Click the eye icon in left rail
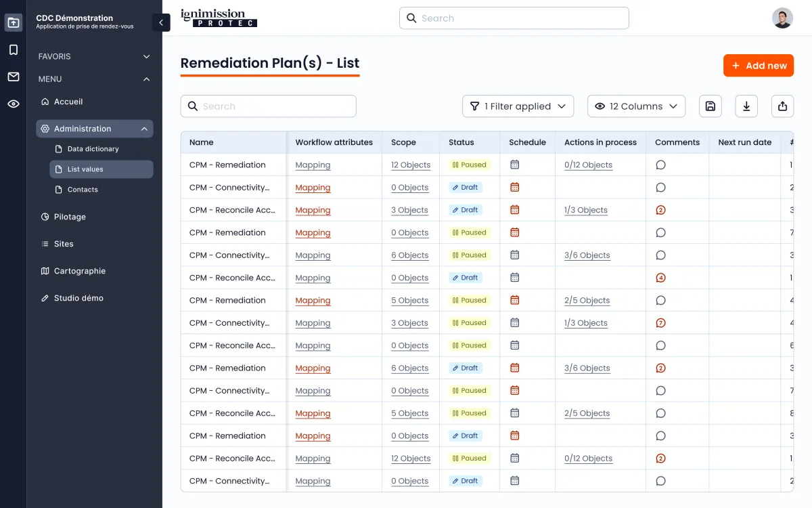The image size is (812, 508). (14, 104)
